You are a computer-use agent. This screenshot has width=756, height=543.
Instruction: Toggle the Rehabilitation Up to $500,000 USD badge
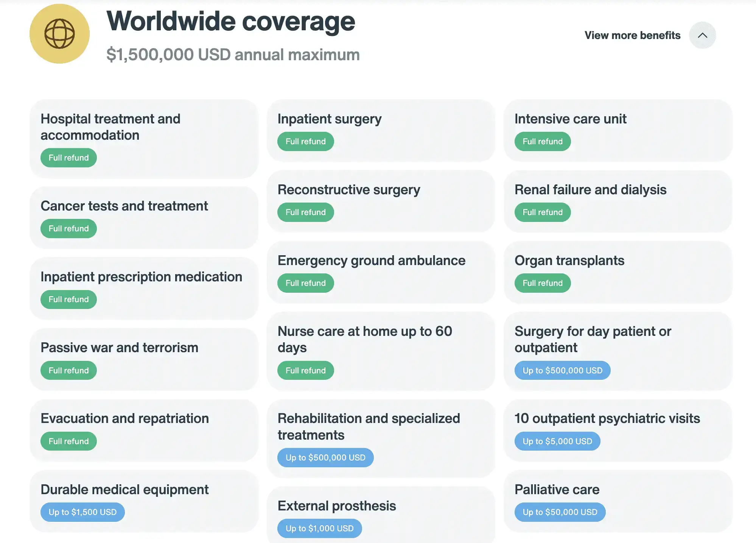(326, 457)
